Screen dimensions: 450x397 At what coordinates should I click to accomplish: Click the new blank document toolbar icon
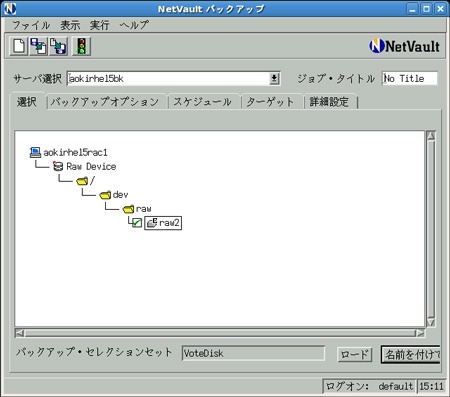[19, 46]
